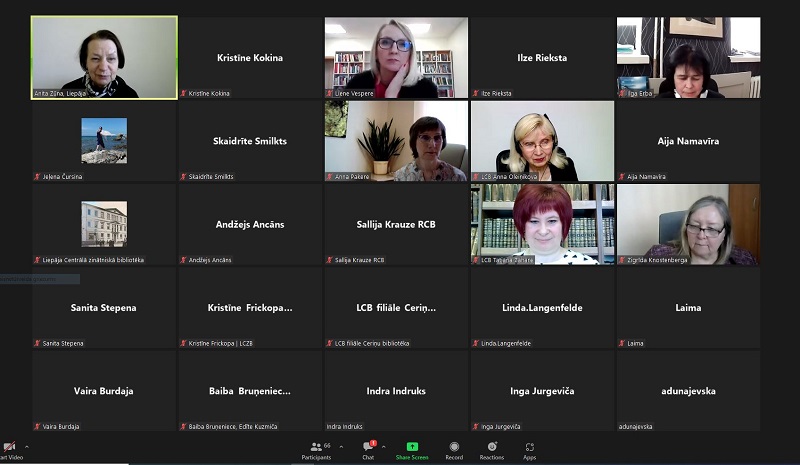Click muted mic icon beside Anita Pāžere
This screenshot has width=800, height=465.
coord(330,177)
